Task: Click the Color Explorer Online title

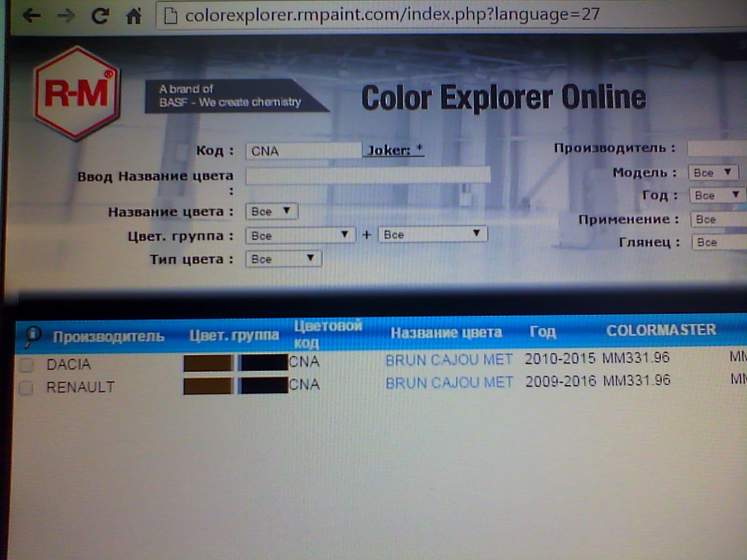Action: [504, 97]
